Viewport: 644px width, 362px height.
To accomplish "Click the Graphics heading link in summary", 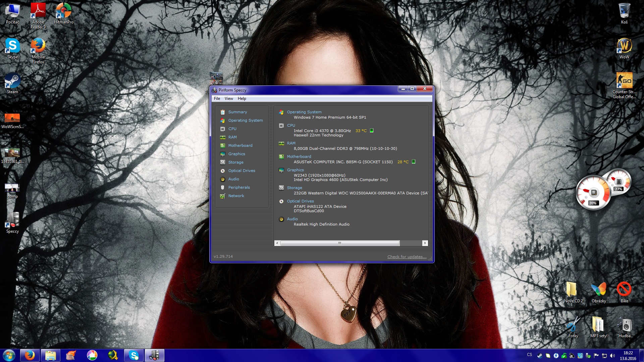I will coord(295,170).
